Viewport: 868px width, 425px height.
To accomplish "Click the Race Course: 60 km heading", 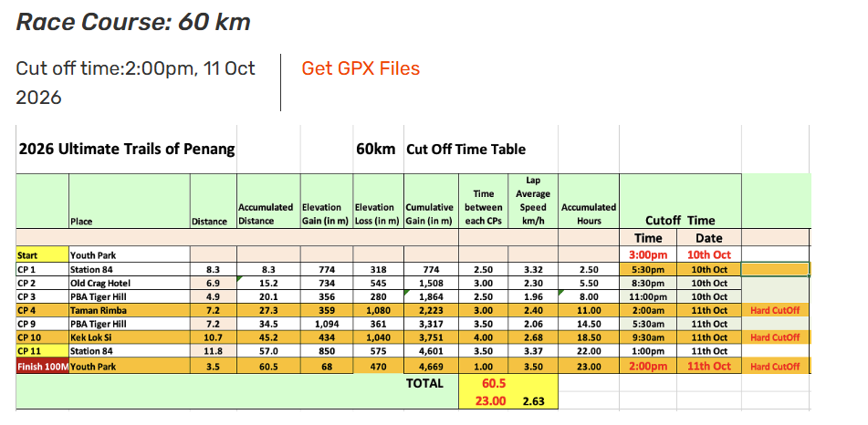I will point(133,22).
